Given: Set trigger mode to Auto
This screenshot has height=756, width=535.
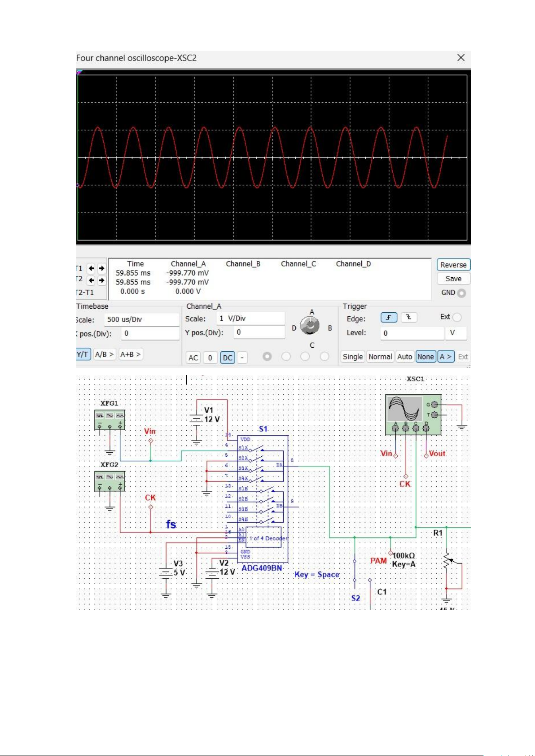Looking at the screenshot, I should (x=405, y=357).
